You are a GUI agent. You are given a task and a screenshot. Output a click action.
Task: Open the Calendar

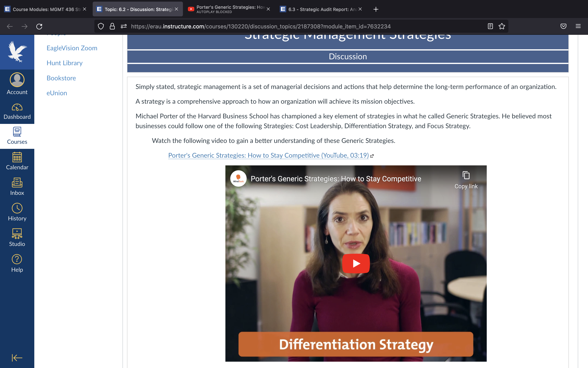(17, 161)
